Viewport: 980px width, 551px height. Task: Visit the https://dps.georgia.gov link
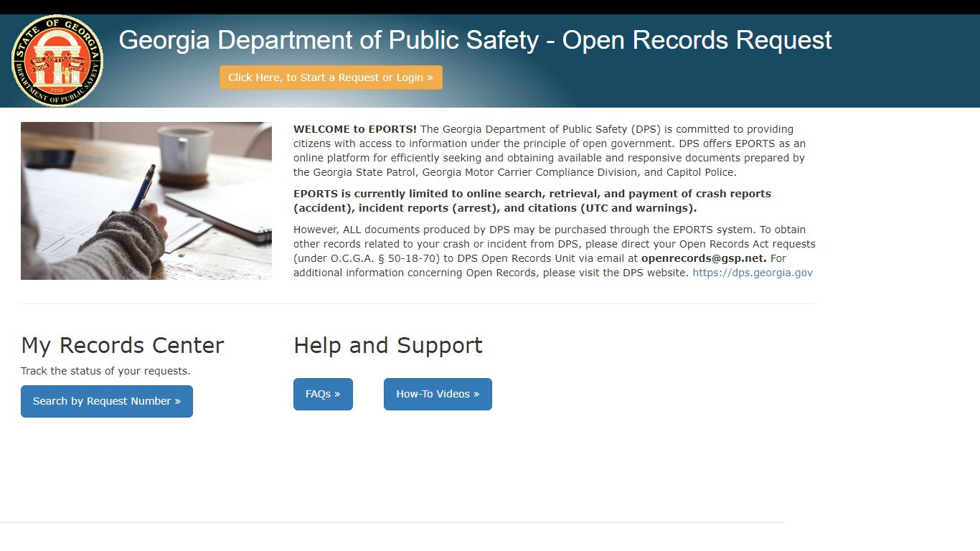click(x=753, y=273)
